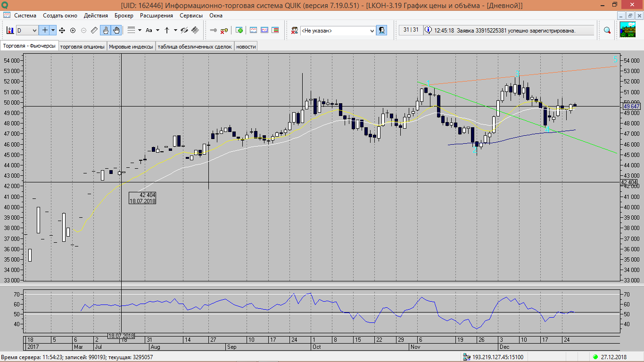
Task: Switch to the Мировые индексы tab
Action: pos(131,47)
